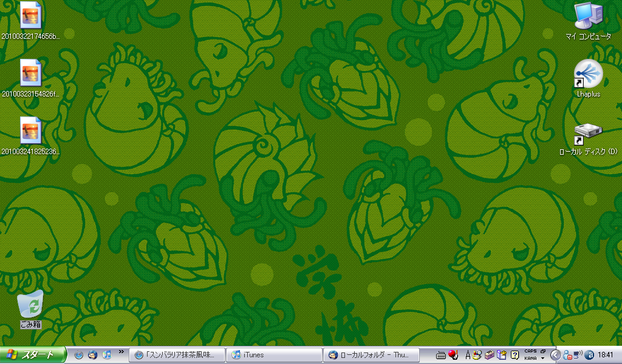The image size is (622, 364).
Task: Click the 201003241825236... file name label
Action: click(x=30, y=152)
